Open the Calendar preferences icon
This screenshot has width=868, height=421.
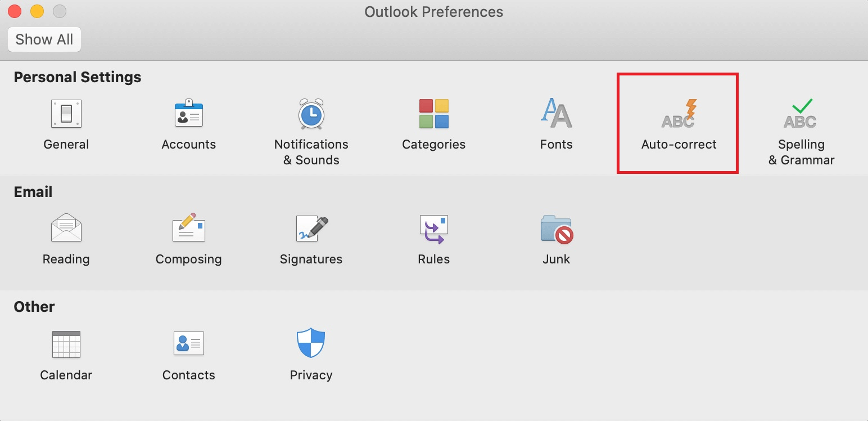[66, 344]
